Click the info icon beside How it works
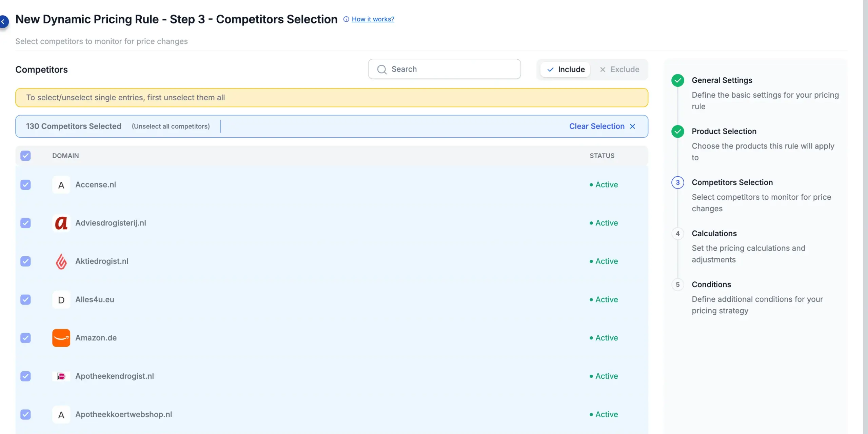 point(346,19)
